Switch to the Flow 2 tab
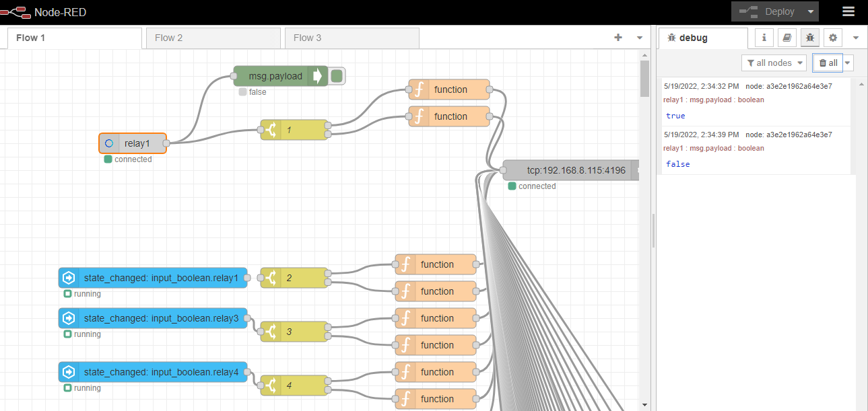 tap(213, 38)
